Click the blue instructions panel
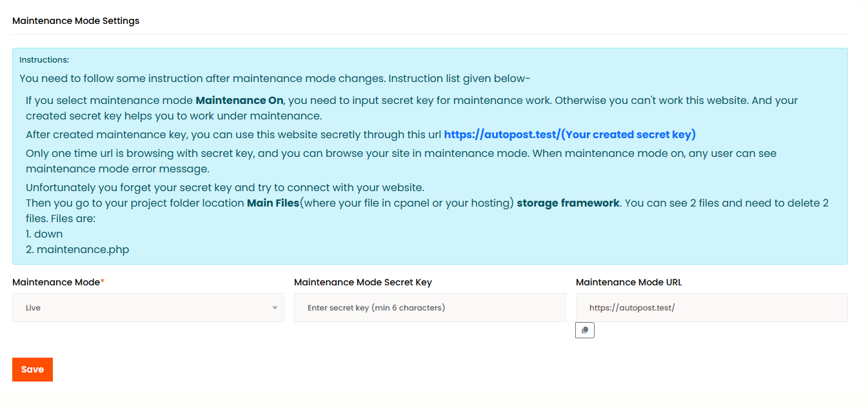This screenshot has height=408, width=868. (x=430, y=155)
